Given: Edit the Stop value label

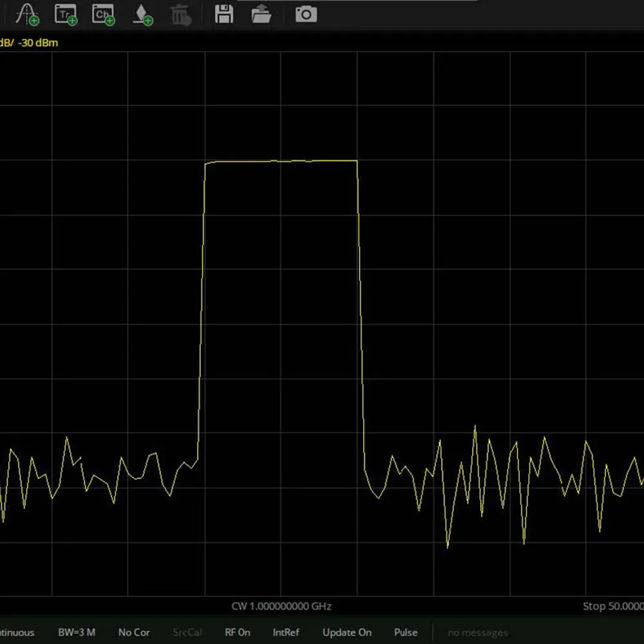Looking at the screenshot, I should (612, 606).
